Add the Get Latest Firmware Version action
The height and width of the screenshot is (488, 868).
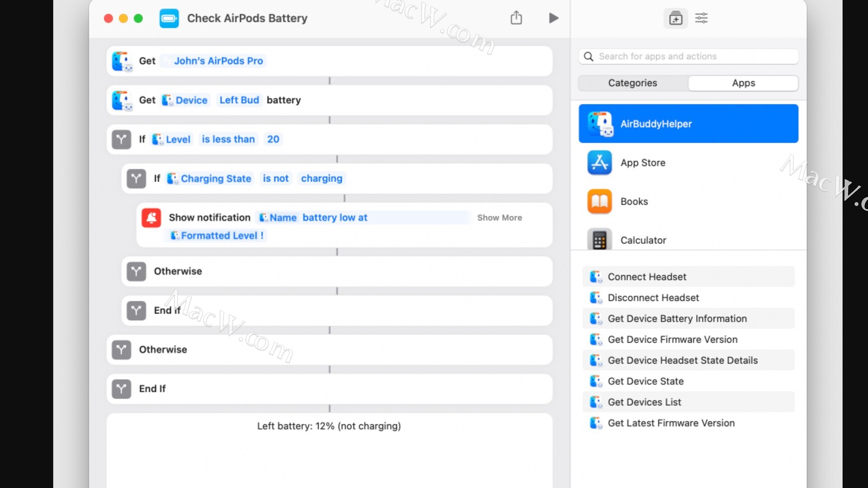pos(689,423)
